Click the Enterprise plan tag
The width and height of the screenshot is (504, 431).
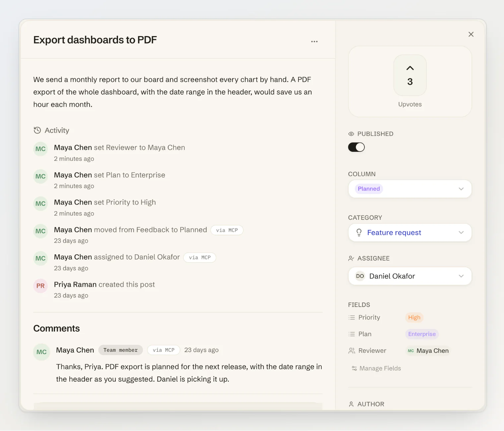point(422,334)
